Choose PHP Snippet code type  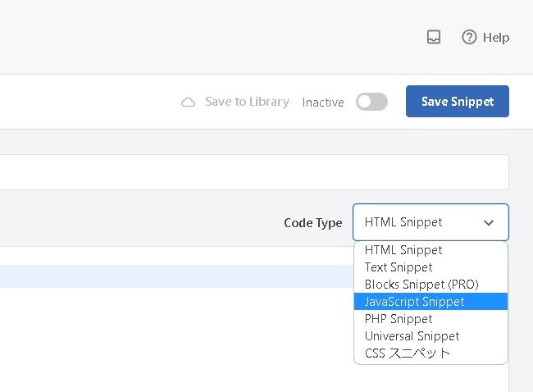(x=399, y=319)
